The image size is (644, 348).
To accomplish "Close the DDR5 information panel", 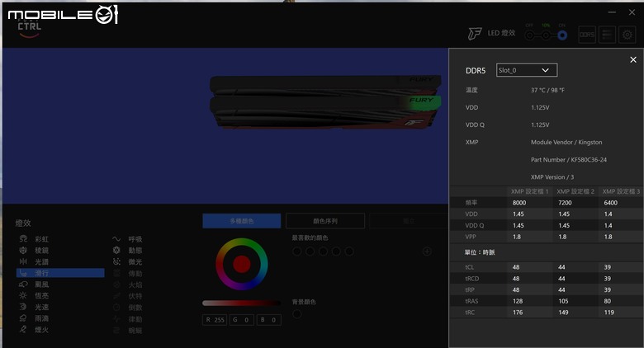I will click(x=633, y=60).
